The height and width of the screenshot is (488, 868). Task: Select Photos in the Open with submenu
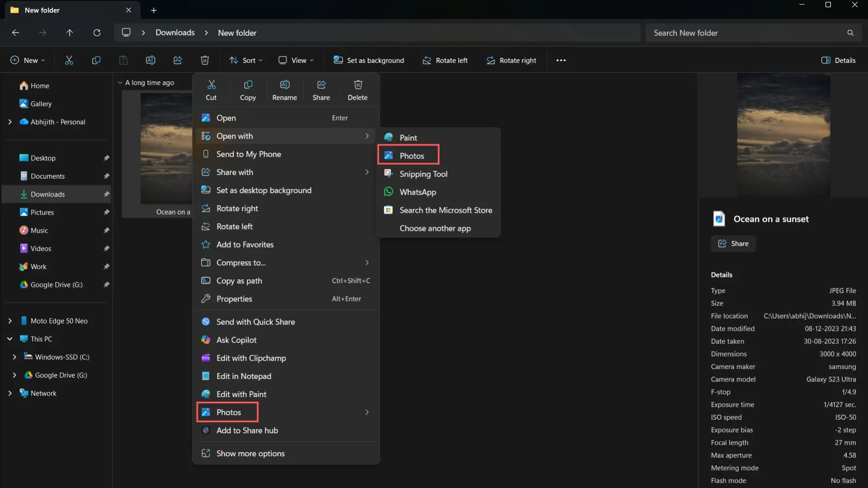point(408,155)
